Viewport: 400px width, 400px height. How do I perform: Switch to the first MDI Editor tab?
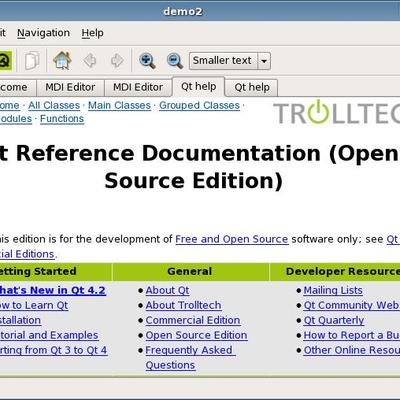(70, 87)
